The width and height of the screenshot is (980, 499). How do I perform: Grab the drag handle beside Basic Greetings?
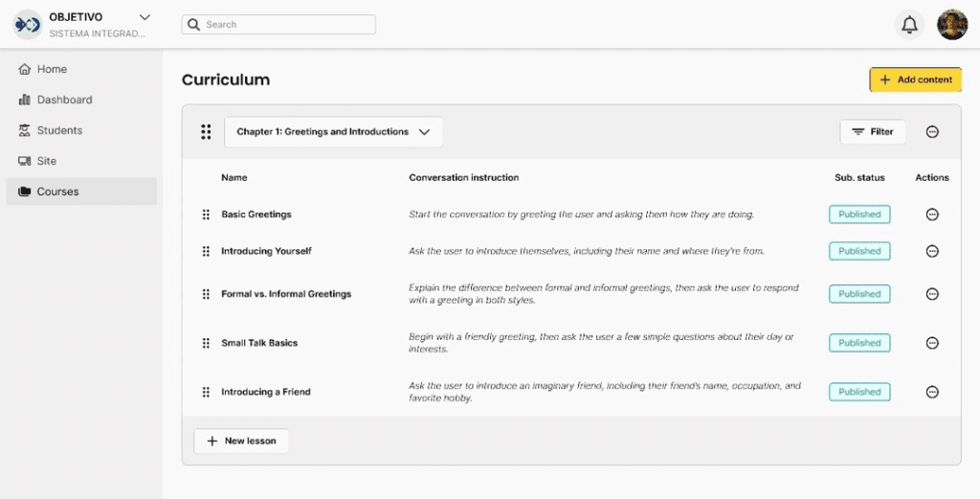pyautogui.click(x=206, y=215)
